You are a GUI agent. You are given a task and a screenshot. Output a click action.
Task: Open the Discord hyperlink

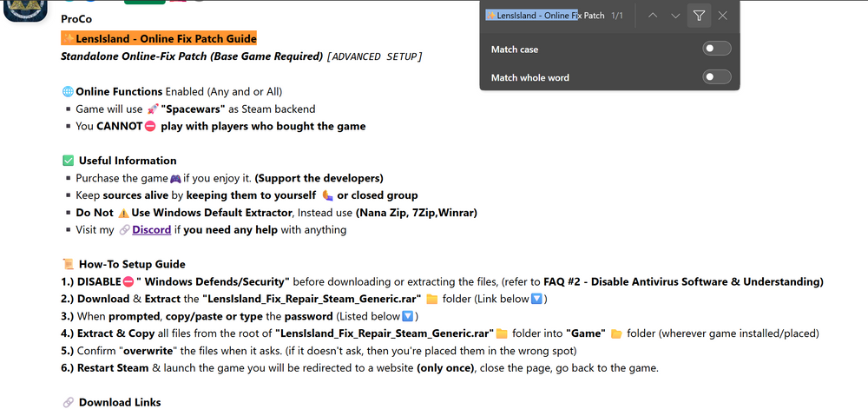(x=151, y=229)
